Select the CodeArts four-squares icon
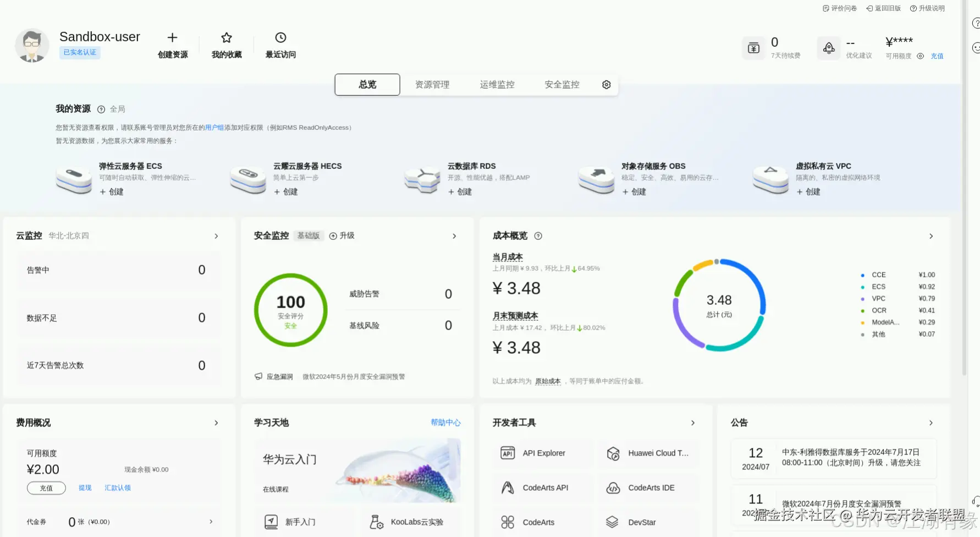Screen dimensions: 980x537 pyautogui.click(x=508, y=522)
